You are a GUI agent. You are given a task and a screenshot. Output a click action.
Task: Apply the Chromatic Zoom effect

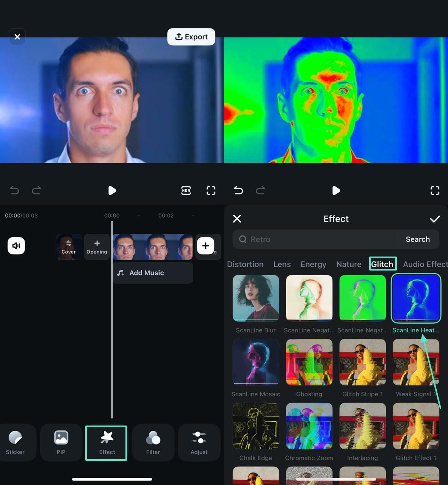tap(309, 432)
